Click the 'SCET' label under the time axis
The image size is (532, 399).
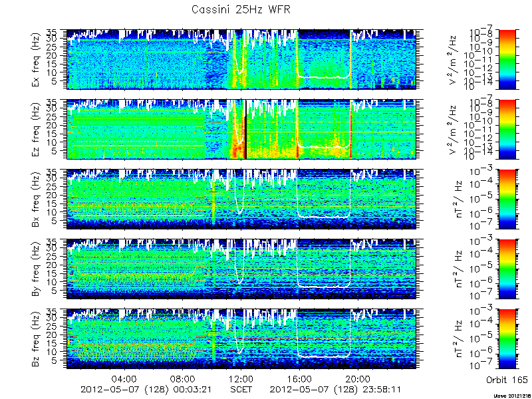coord(241,389)
